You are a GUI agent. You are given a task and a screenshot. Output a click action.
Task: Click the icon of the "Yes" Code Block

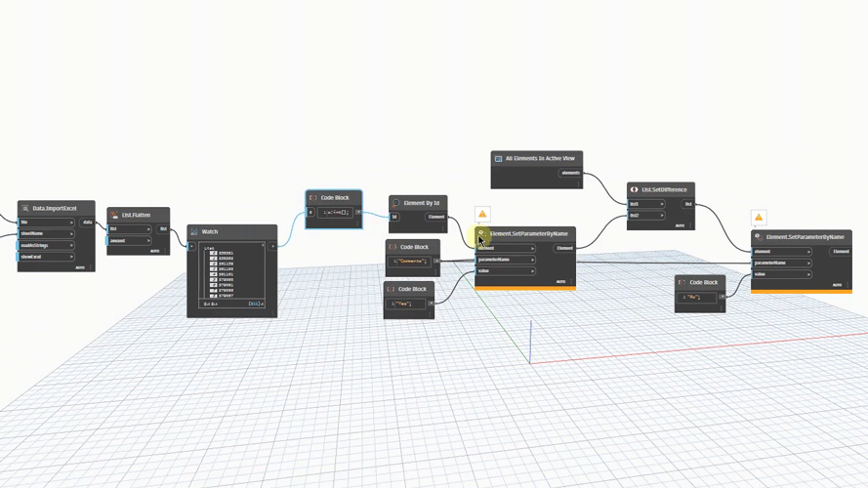391,289
